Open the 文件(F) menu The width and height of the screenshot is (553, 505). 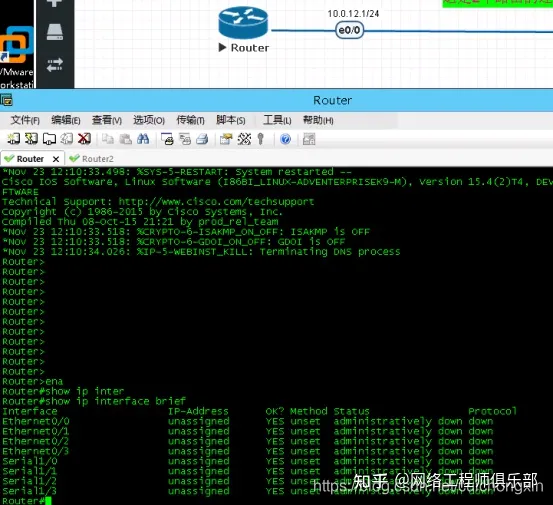pyautogui.click(x=25, y=120)
